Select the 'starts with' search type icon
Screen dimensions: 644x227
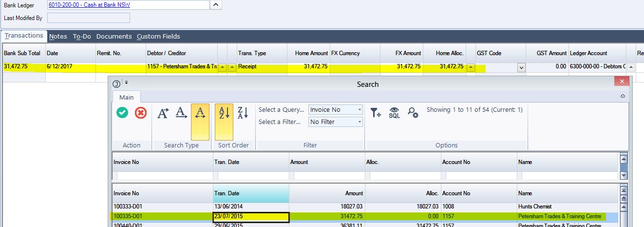(163, 113)
